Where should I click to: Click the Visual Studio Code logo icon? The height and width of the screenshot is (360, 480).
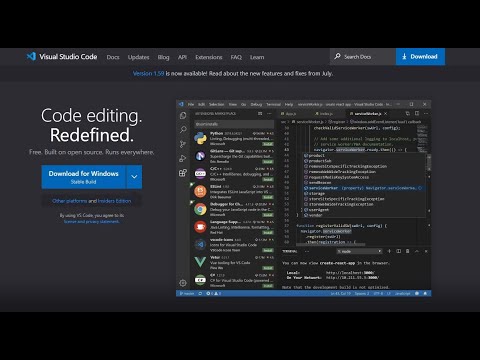point(31,56)
